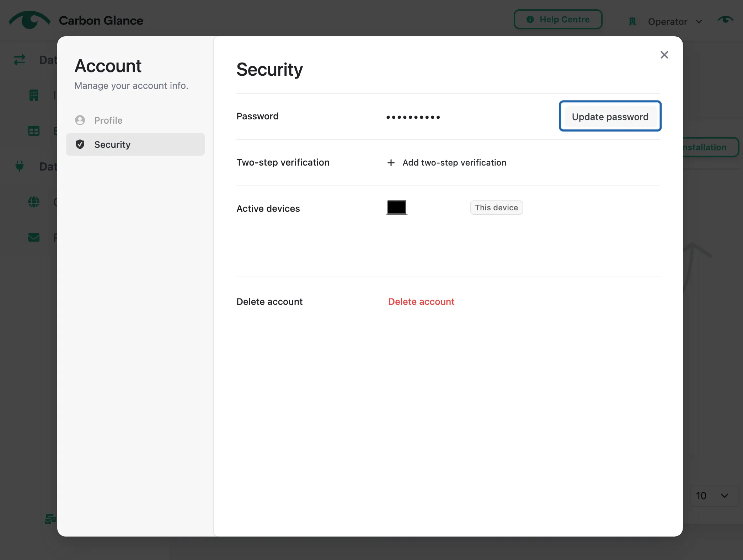Screen dimensions: 743x560
Task: Click the organization building icon beside Operator
Action: (x=632, y=22)
